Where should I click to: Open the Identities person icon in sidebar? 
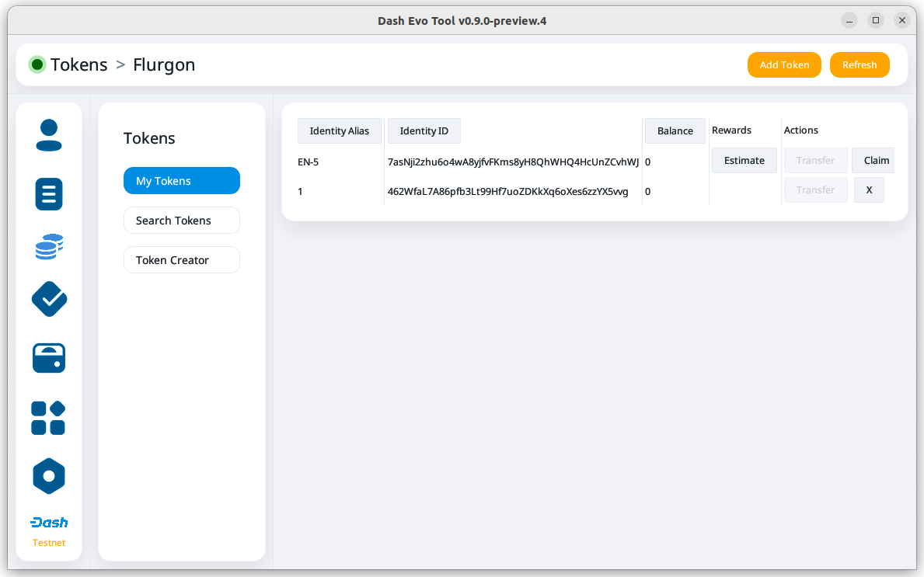coord(49,135)
